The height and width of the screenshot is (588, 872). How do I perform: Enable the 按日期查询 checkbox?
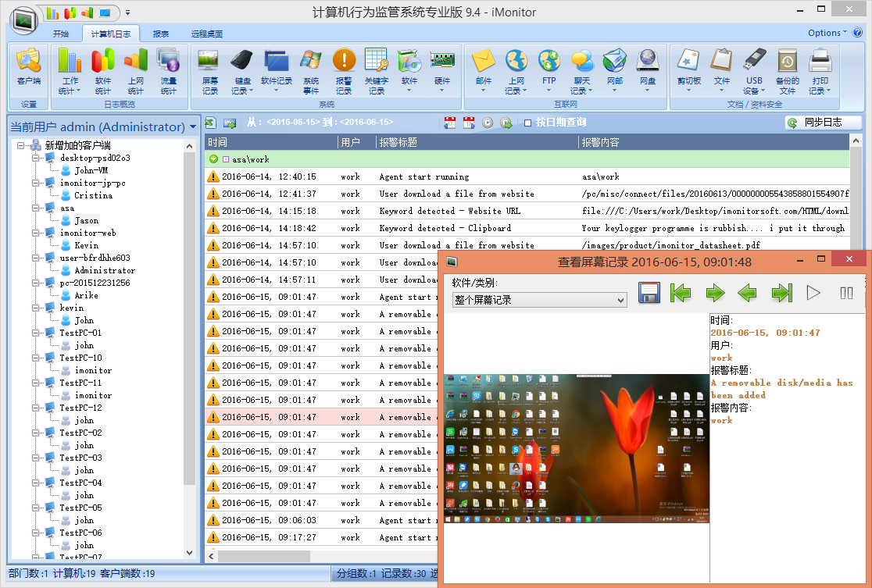pyautogui.click(x=528, y=123)
